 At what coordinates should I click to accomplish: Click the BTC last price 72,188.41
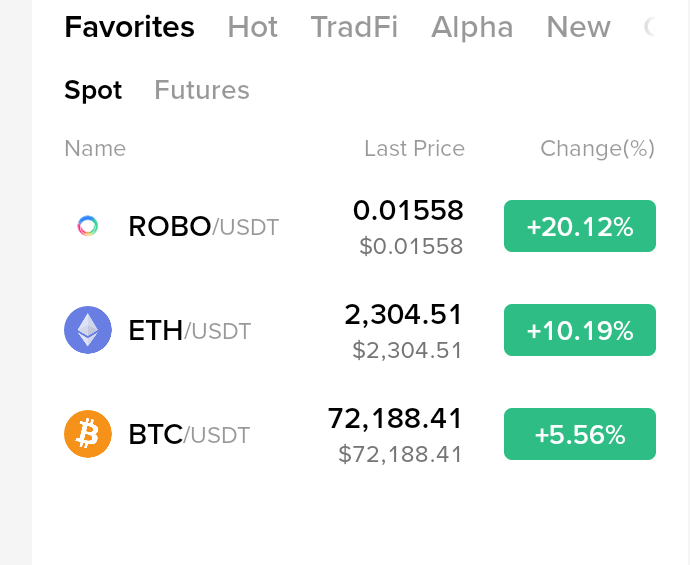coord(395,418)
